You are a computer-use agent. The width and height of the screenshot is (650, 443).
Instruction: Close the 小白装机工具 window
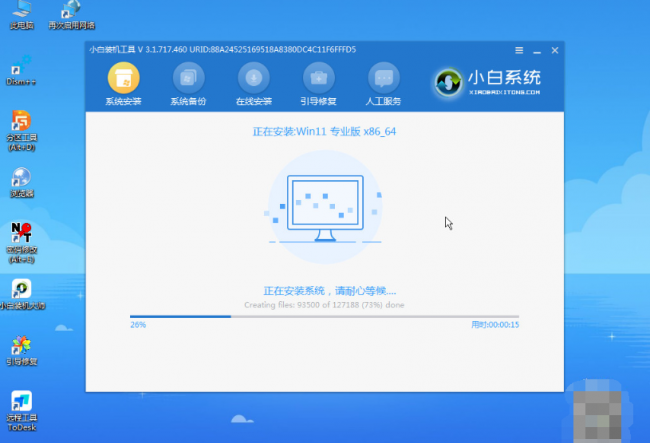tap(555, 50)
